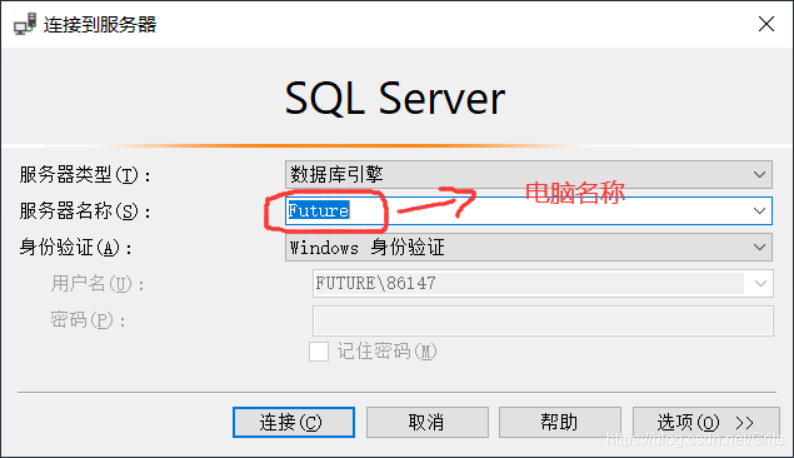Click the server name field containing Future

point(529,211)
